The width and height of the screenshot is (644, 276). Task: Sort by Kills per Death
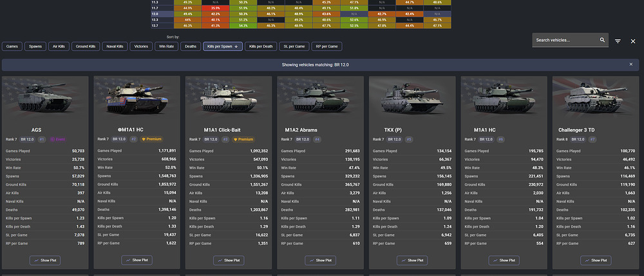261,46
